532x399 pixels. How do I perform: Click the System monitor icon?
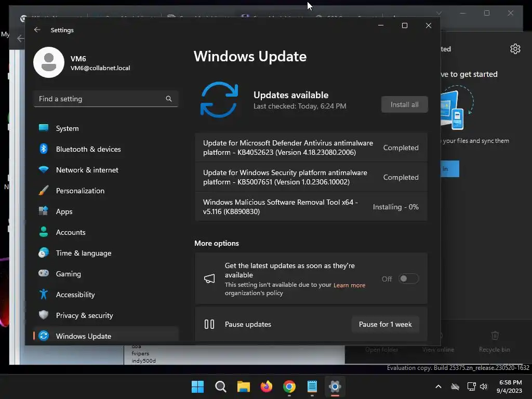[x=44, y=128]
